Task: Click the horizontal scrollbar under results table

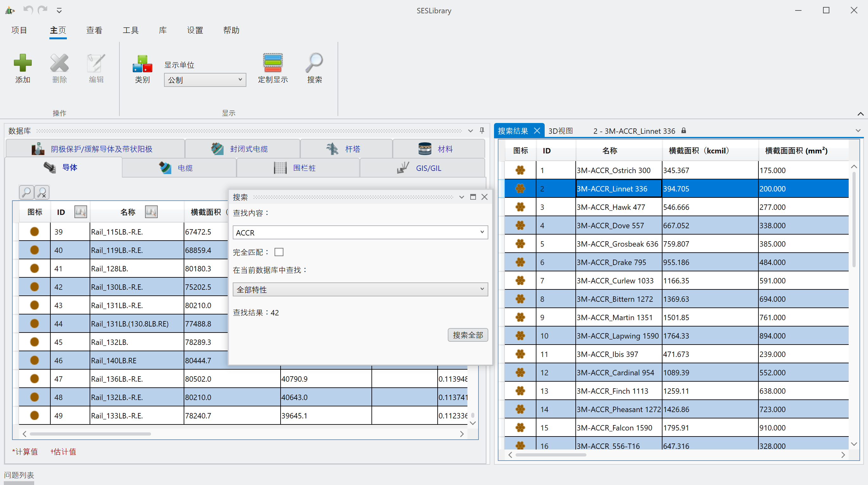Action: click(551, 455)
